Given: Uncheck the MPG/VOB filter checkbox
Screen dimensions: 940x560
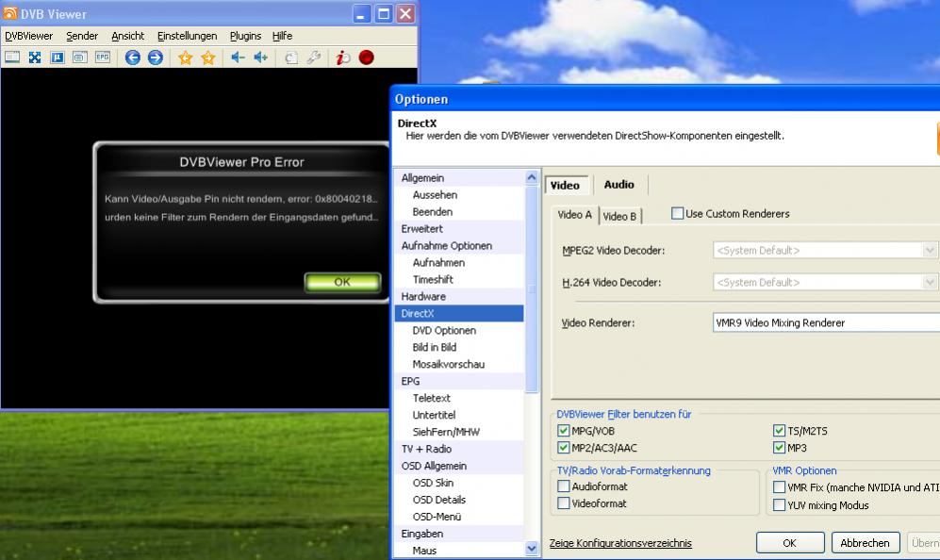Looking at the screenshot, I should pos(564,431).
